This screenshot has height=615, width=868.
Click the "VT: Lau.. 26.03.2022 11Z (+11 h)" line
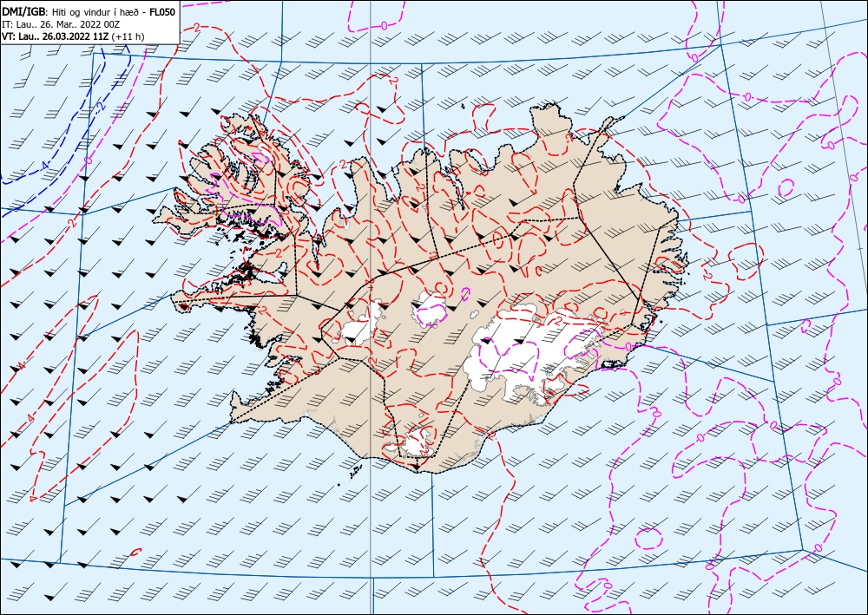tap(73, 36)
